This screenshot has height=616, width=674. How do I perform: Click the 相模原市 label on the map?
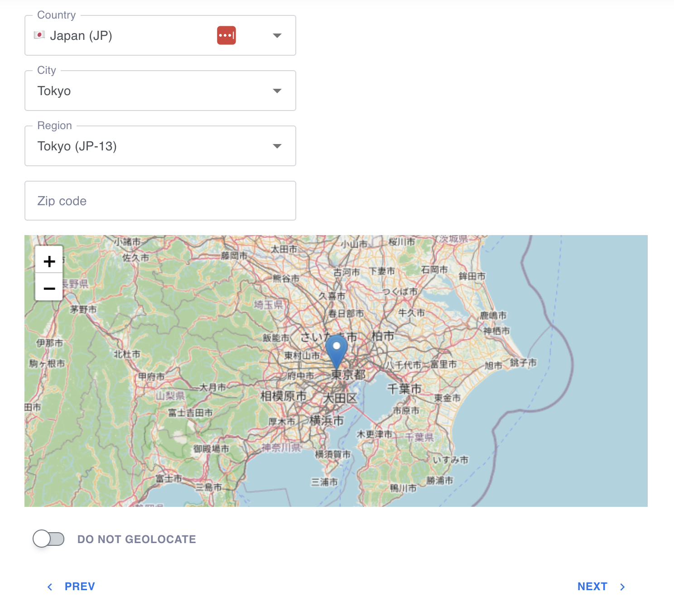(284, 396)
